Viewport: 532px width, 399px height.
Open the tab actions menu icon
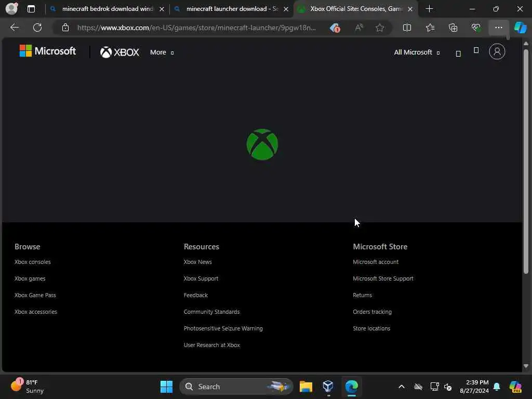pos(31,9)
